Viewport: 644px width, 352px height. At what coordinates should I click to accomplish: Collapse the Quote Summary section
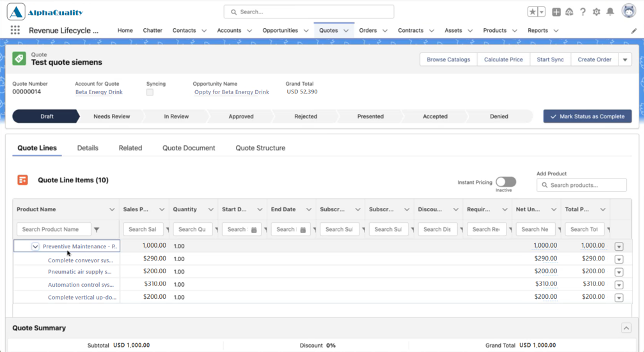click(626, 328)
